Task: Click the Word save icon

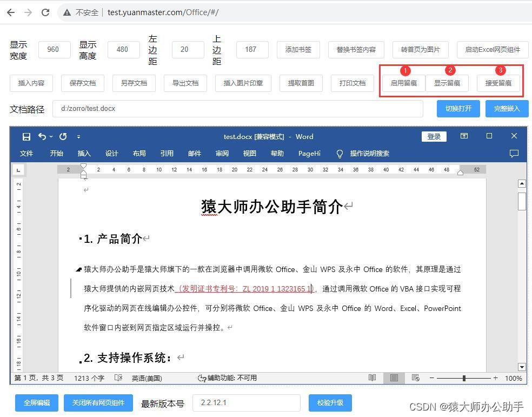Action: 26,136
